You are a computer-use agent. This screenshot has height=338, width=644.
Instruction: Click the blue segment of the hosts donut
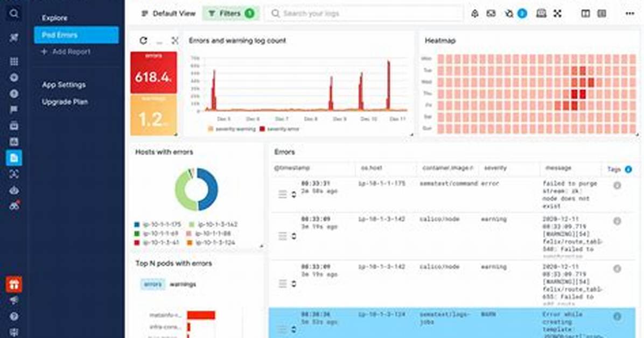coord(208,188)
